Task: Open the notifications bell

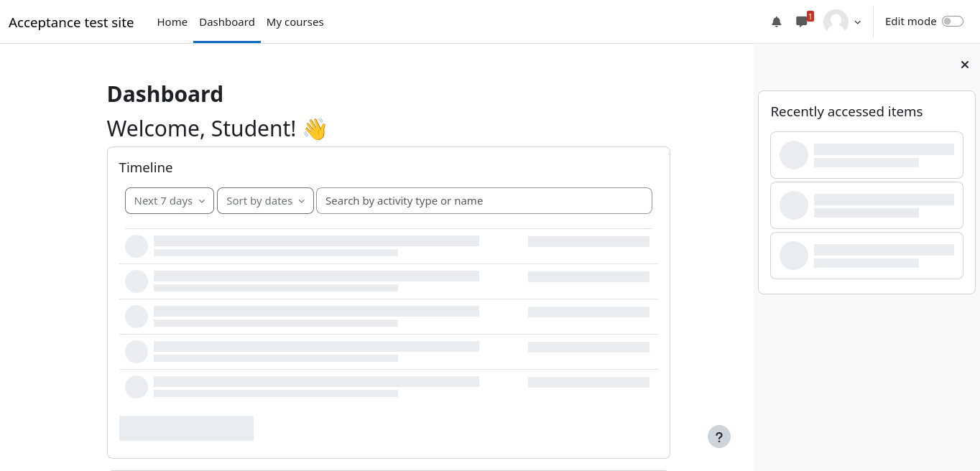Action: [x=776, y=22]
